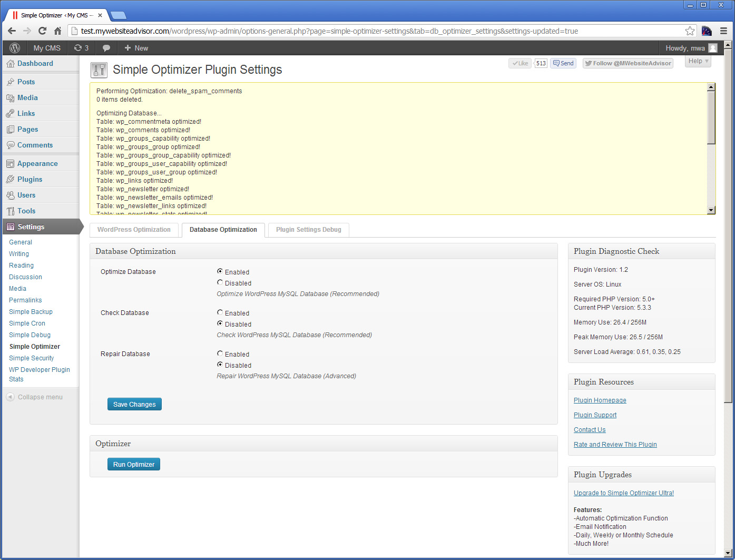
Task: Click the page scrollbar up arrow
Action: point(728,45)
